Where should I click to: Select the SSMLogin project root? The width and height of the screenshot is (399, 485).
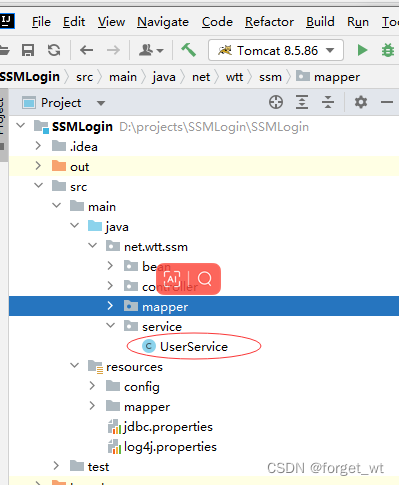pos(82,127)
